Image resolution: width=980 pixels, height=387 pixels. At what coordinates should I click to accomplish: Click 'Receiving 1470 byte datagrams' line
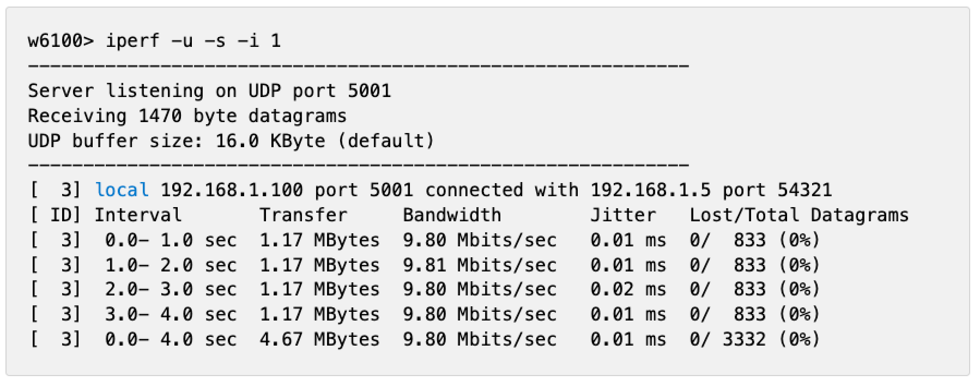coord(187,116)
